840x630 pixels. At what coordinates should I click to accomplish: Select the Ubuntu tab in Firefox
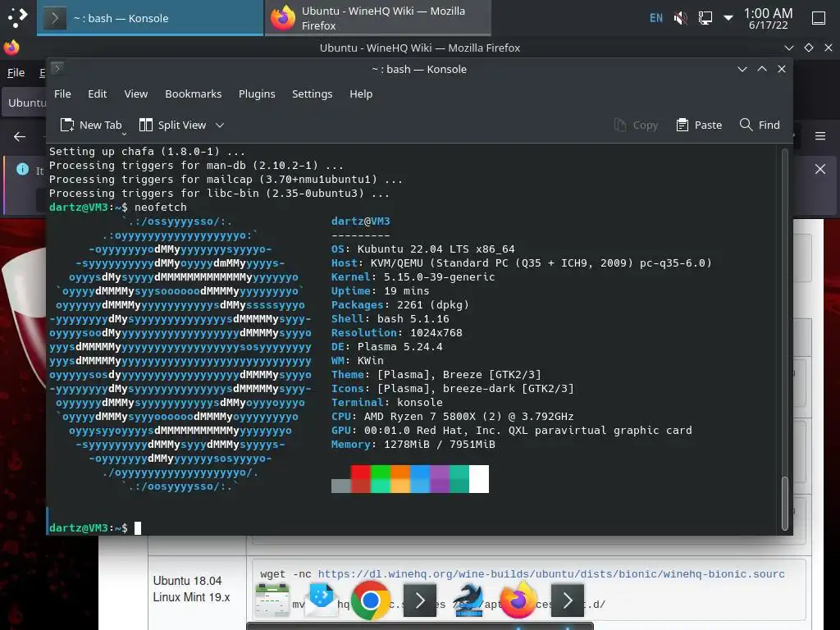(x=24, y=103)
